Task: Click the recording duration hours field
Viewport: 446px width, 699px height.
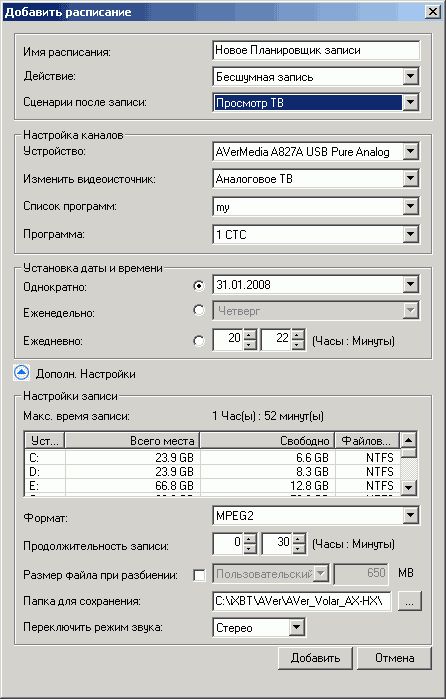Action: 228,543
